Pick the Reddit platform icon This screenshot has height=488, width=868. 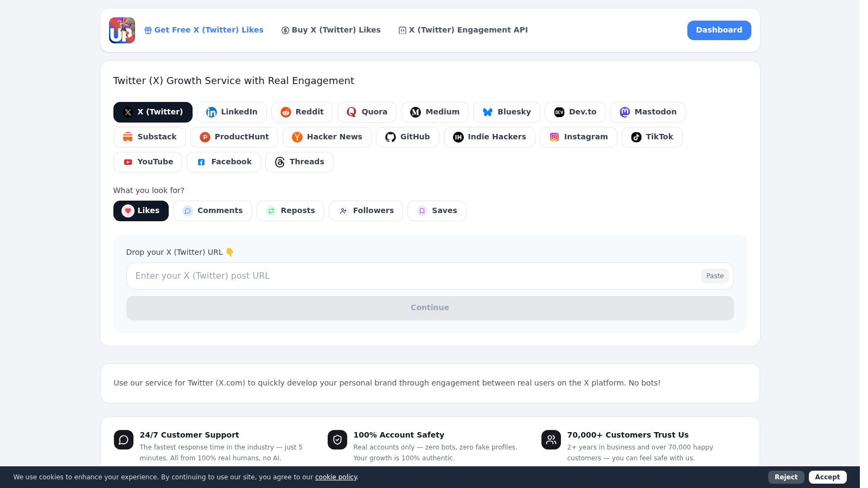pyautogui.click(x=286, y=112)
